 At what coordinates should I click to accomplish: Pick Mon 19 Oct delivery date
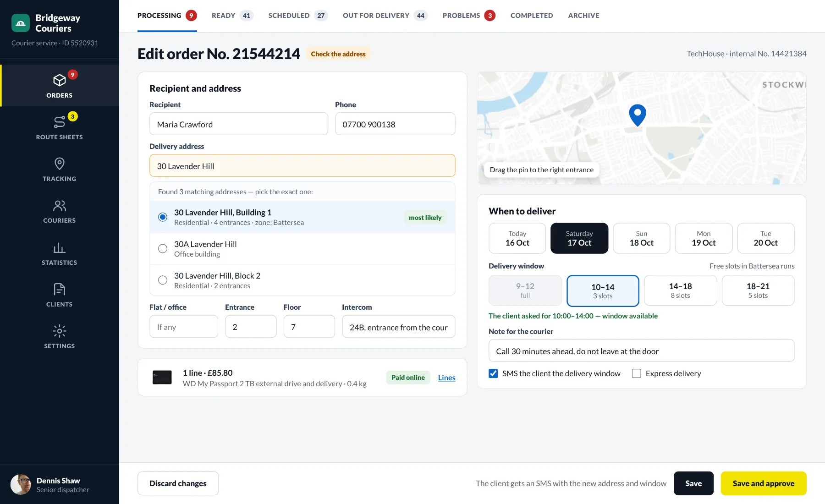(x=704, y=238)
